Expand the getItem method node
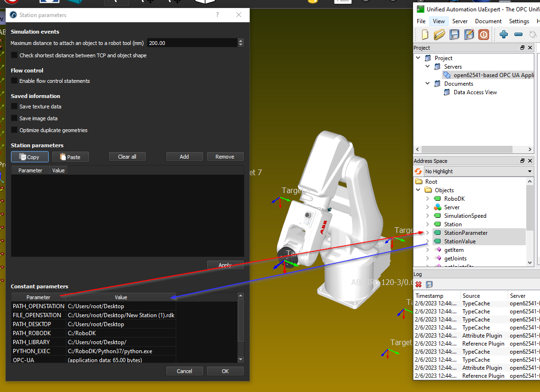Image resolution: width=540 pixels, height=392 pixels. click(x=427, y=249)
